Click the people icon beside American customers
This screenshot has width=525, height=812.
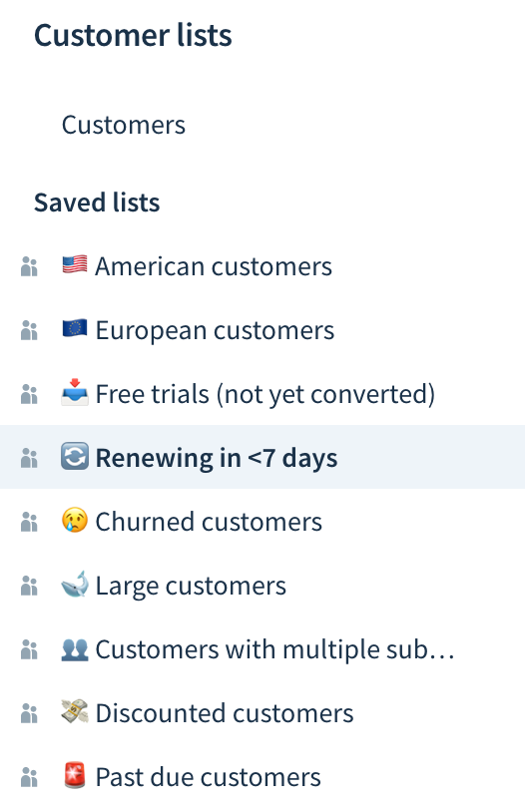click(x=29, y=266)
